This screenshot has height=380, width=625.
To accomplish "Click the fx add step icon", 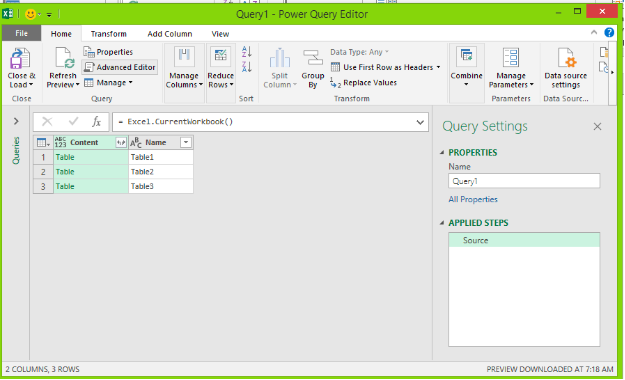I will pyautogui.click(x=96, y=121).
